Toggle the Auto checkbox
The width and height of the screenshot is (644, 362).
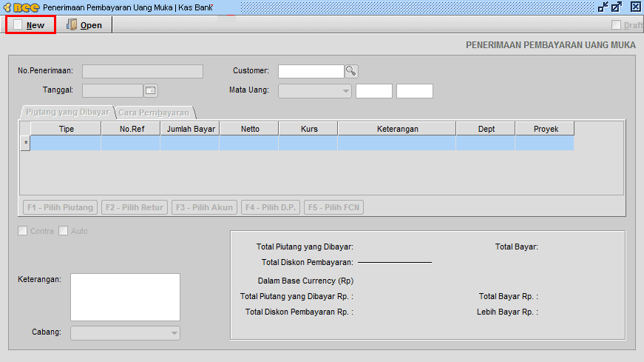tap(64, 231)
